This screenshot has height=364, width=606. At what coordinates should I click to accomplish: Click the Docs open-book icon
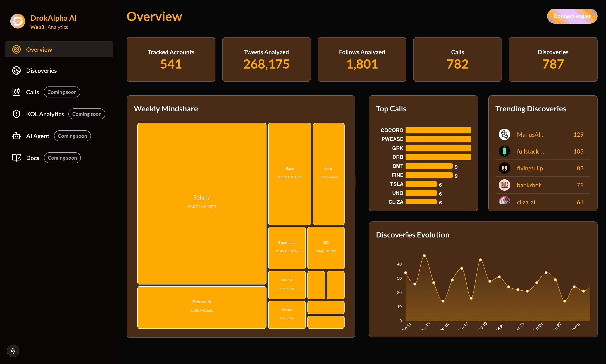click(16, 158)
